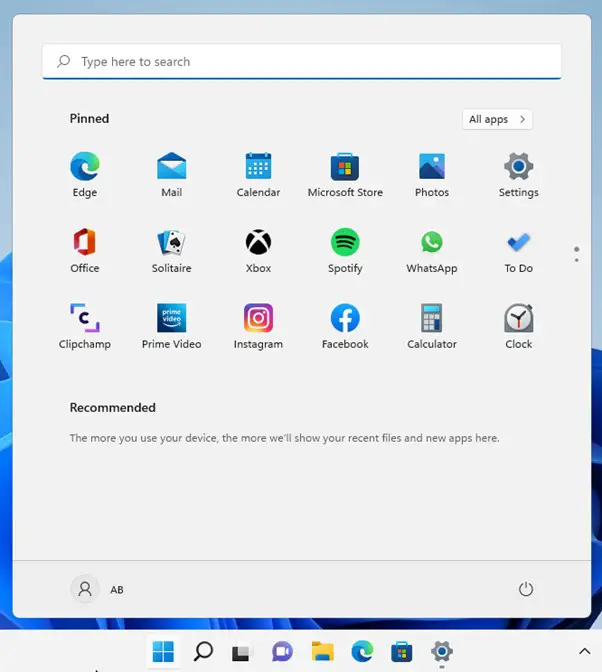Launch the Xbox app
Screen dimensions: 602x672
[x=258, y=250]
